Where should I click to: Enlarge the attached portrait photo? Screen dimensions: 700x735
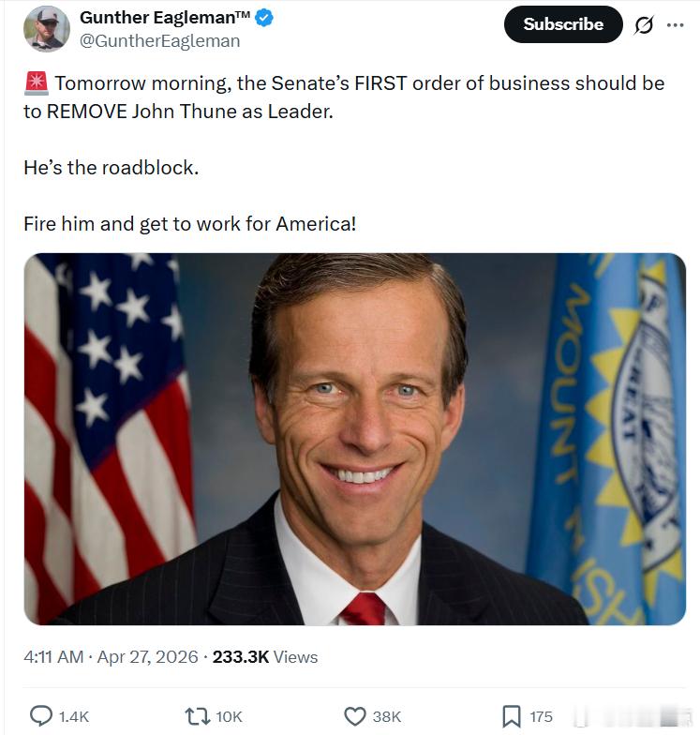click(x=354, y=438)
